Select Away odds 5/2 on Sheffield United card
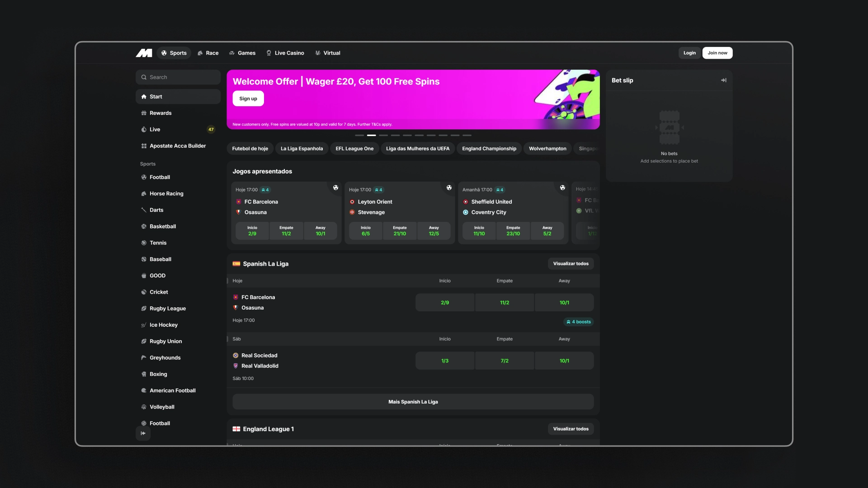This screenshot has height=488, width=868. click(x=547, y=231)
